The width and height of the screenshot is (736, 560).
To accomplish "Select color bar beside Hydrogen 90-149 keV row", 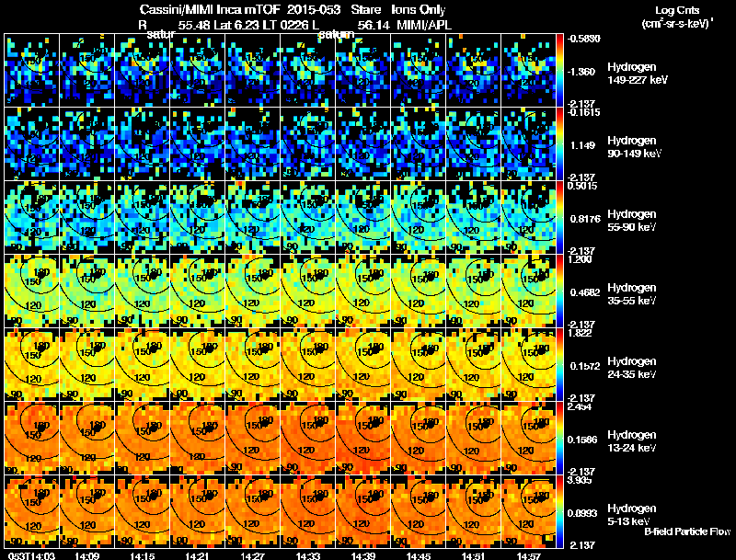I will [x=559, y=144].
